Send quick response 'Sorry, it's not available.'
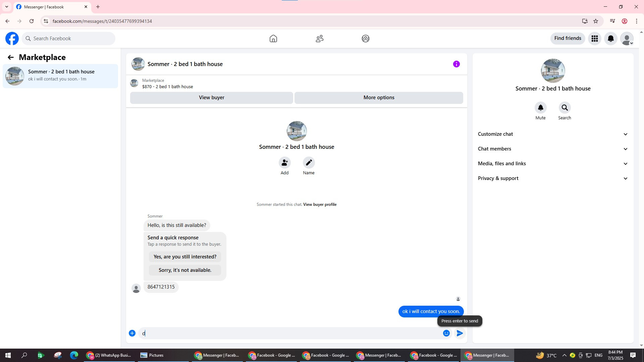 [185, 270]
